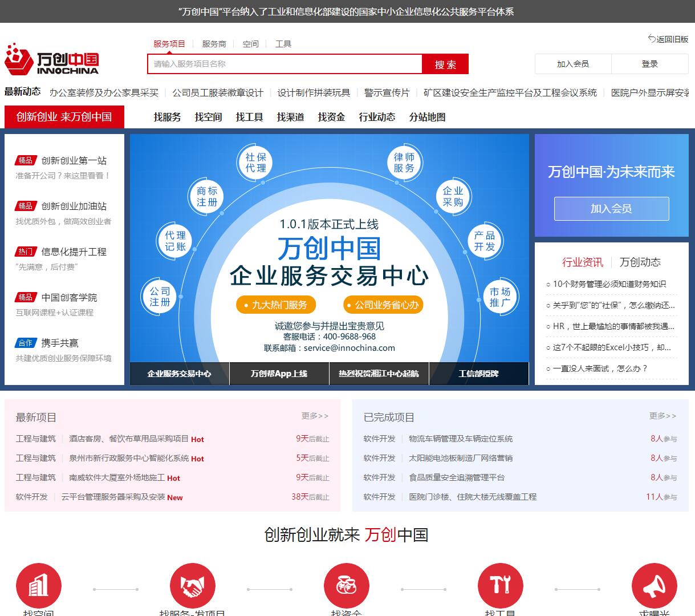Click the 九大热门服务 orange button
695x616 pixels.
coord(276,305)
